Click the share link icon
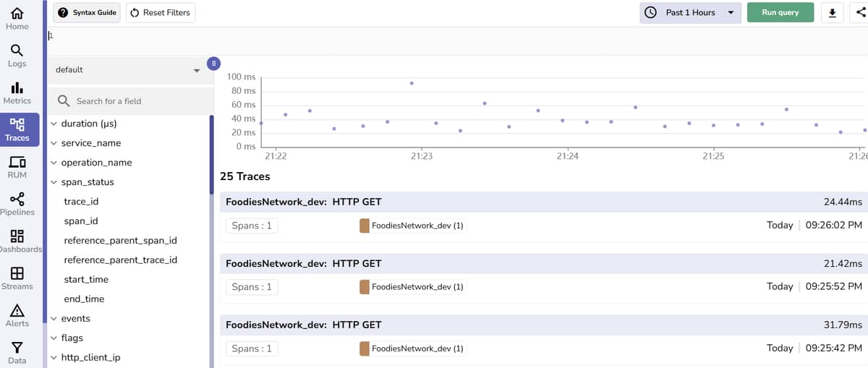Screen dimensions: 868x368 (859, 13)
